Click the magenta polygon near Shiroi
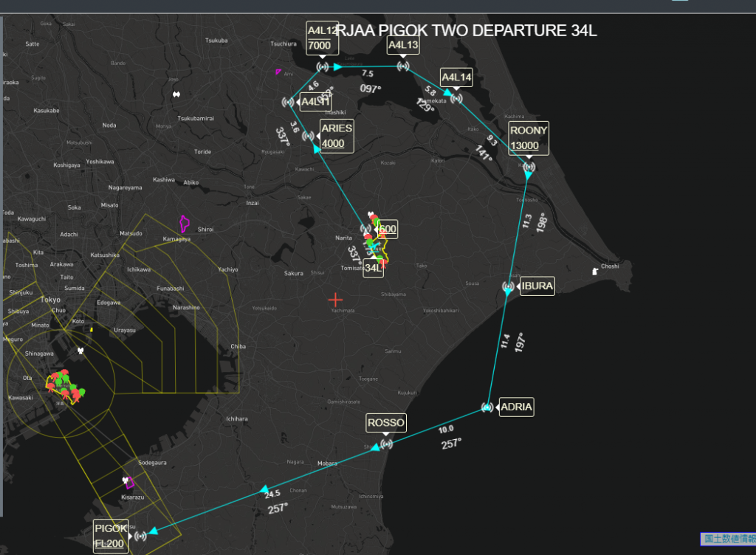756x555 pixels. tap(185, 223)
